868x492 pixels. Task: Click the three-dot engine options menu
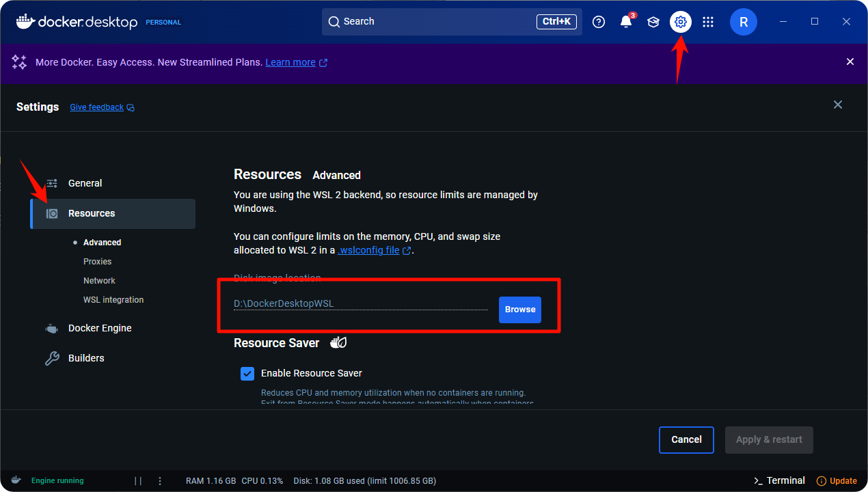click(x=160, y=480)
